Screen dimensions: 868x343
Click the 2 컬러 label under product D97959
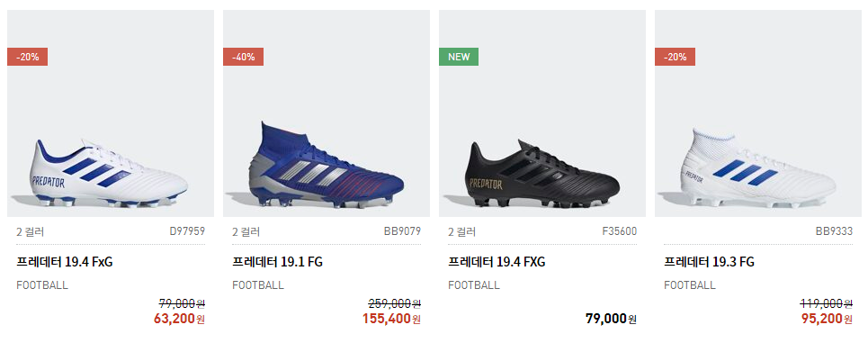coord(31,231)
